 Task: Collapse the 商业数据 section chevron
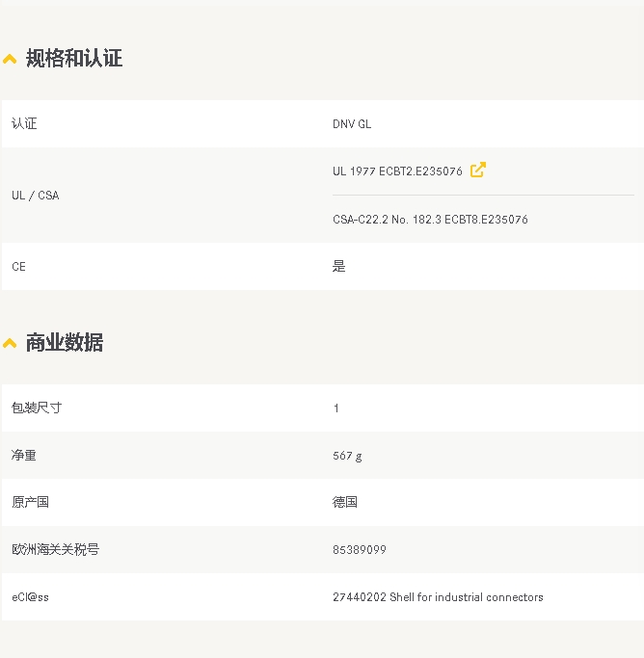point(10,344)
